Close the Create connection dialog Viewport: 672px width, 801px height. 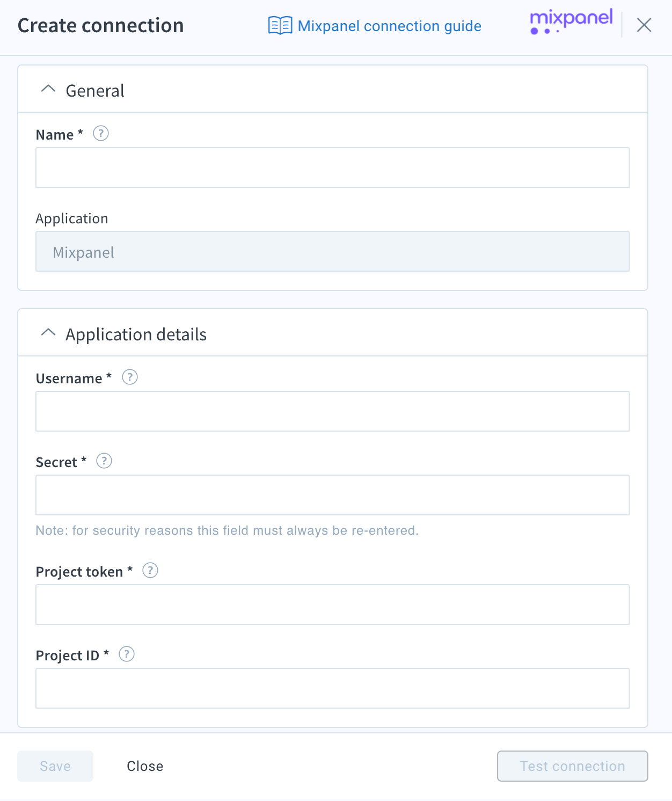tap(644, 25)
